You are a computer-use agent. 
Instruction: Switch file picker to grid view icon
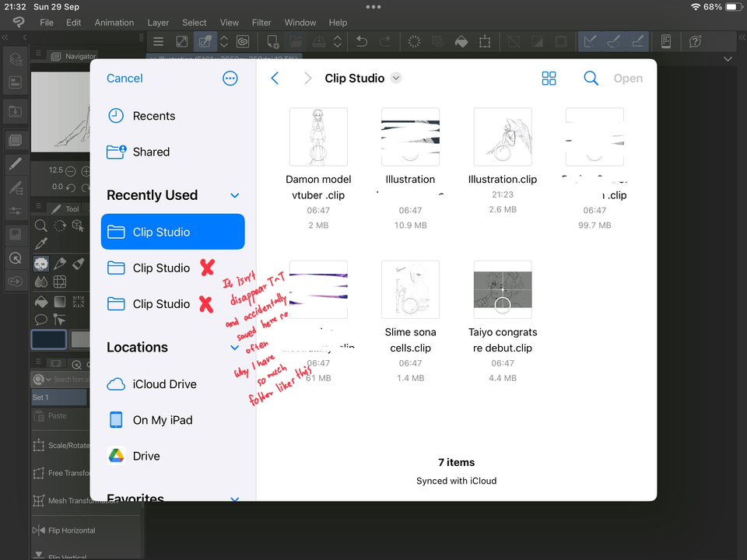tap(549, 79)
